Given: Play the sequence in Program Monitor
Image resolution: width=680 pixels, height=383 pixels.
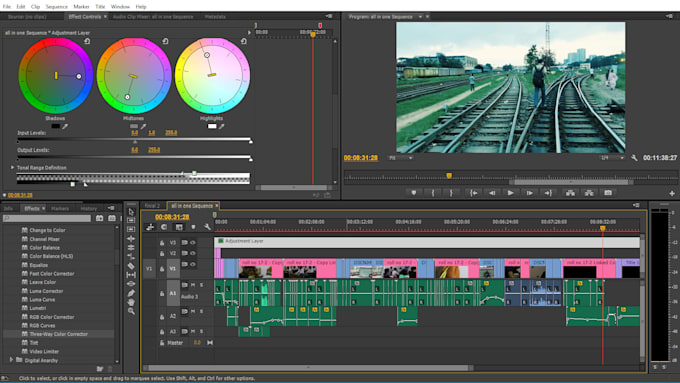Looking at the screenshot, I should point(510,193).
